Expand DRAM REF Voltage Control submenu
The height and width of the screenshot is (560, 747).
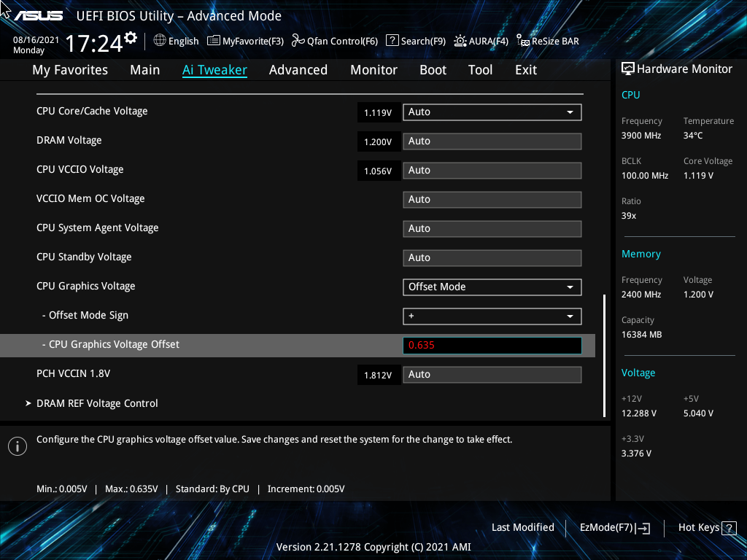pyautogui.click(x=97, y=403)
